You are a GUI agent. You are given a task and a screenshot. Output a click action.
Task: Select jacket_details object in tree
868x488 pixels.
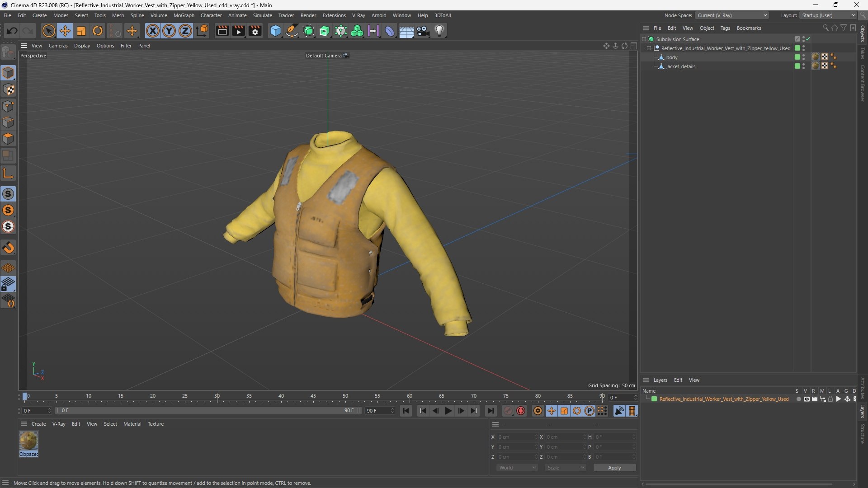680,66
